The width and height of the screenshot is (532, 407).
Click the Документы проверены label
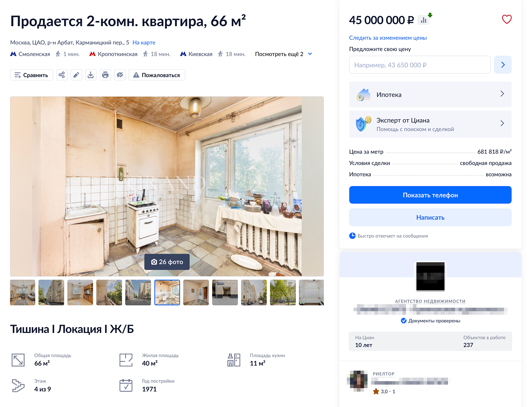pyautogui.click(x=434, y=321)
